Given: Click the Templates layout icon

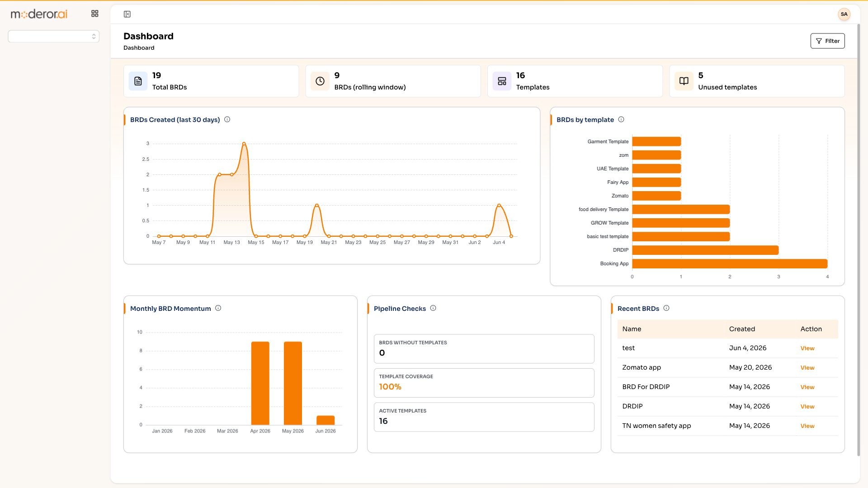Looking at the screenshot, I should coord(502,81).
